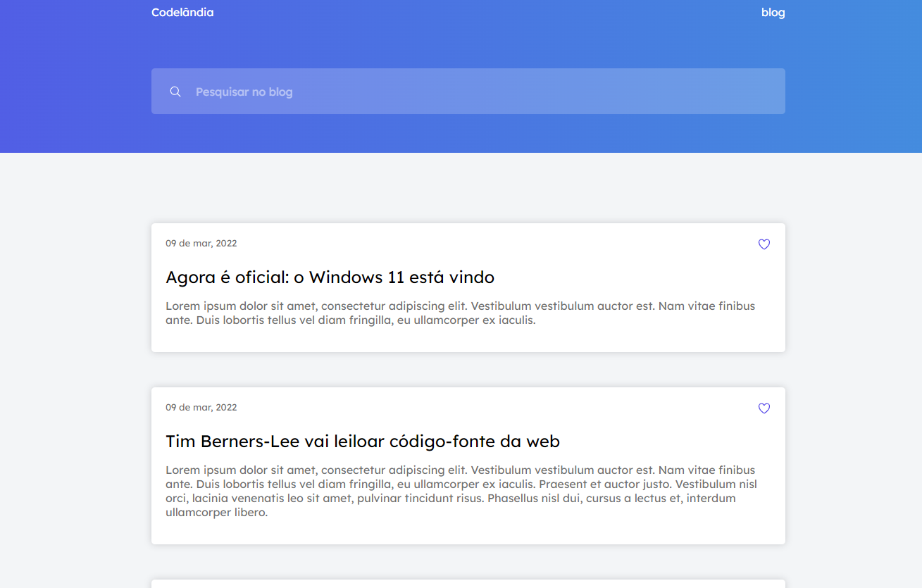
Task: Click the date on the Tim Berners-Lee post
Action: [201, 408]
